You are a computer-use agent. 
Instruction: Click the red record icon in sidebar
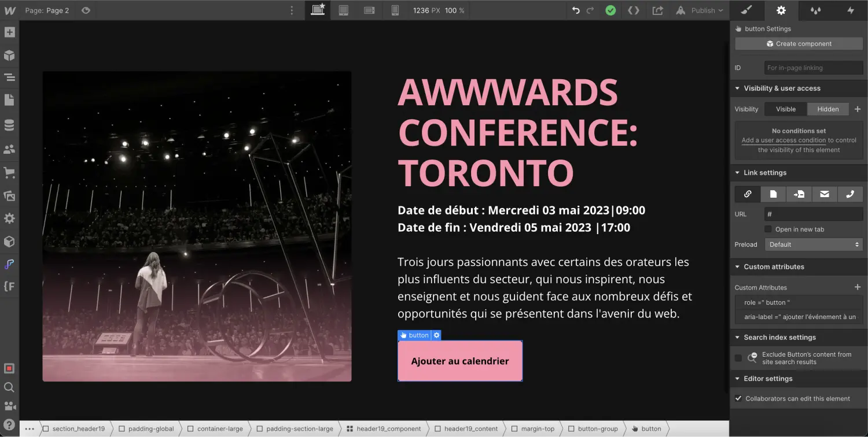9,369
